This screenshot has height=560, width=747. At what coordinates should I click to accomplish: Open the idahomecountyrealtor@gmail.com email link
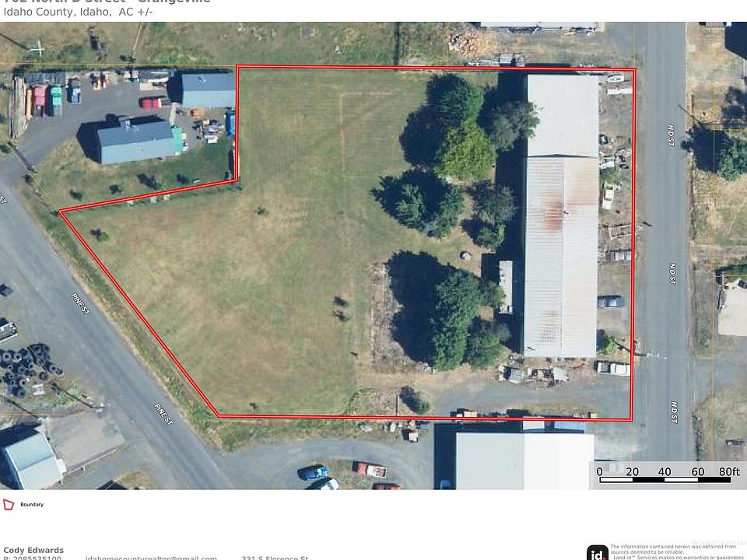151,558
